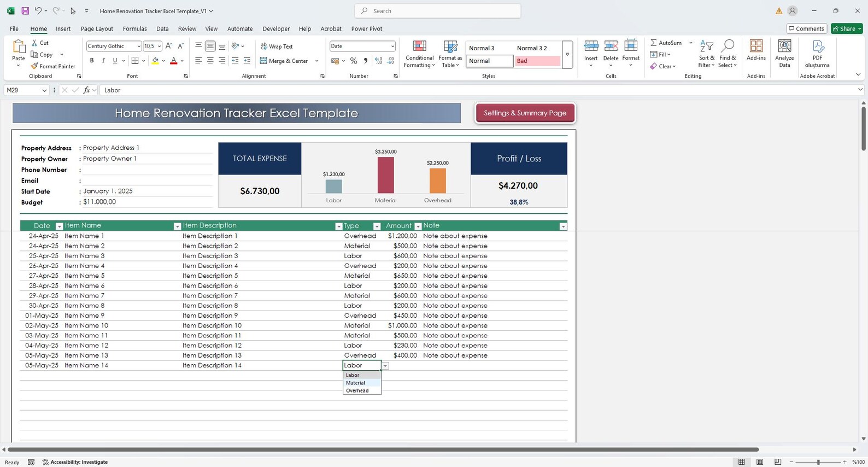This screenshot has width=868, height=467.
Task: Click the Fill Color highlight swatch
Action: pyautogui.click(x=155, y=61)
